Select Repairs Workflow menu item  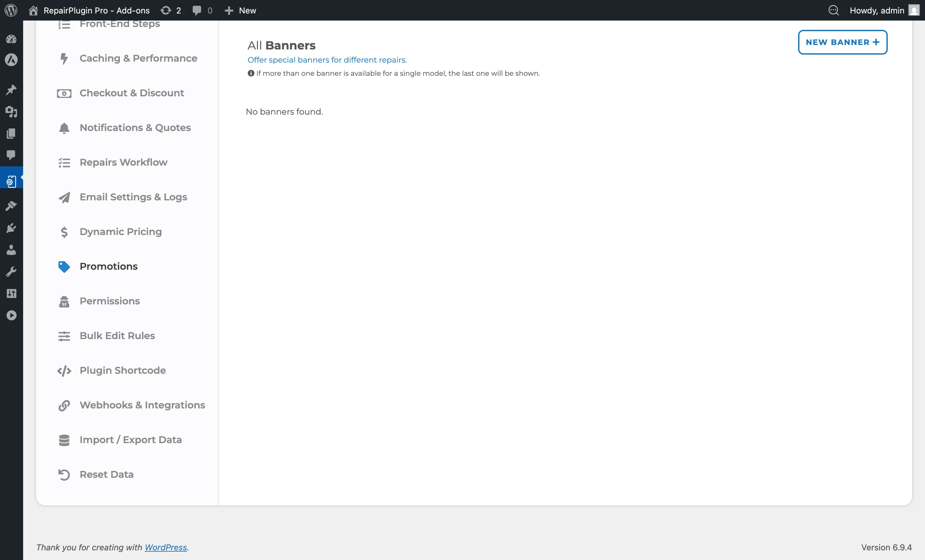(124, 162)
